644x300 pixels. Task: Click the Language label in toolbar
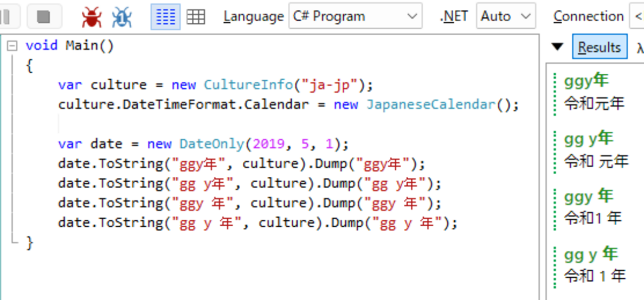254,16
